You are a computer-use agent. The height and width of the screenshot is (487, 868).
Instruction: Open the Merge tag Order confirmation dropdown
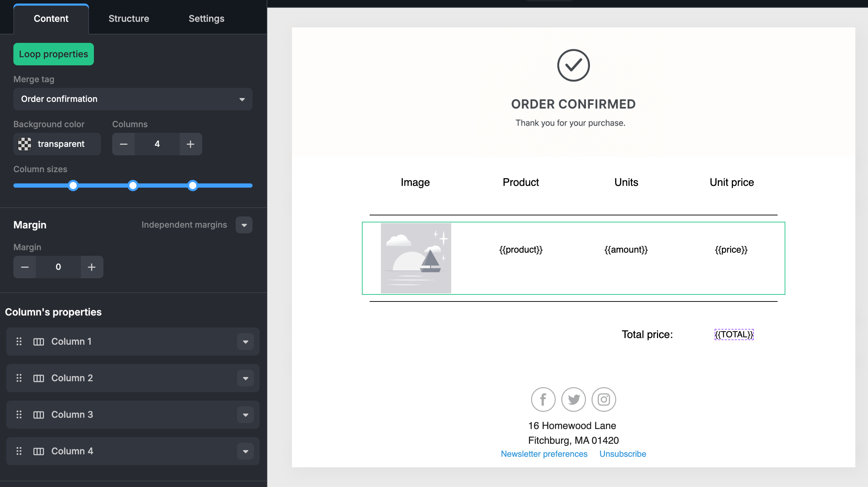(x=133, y=99)
